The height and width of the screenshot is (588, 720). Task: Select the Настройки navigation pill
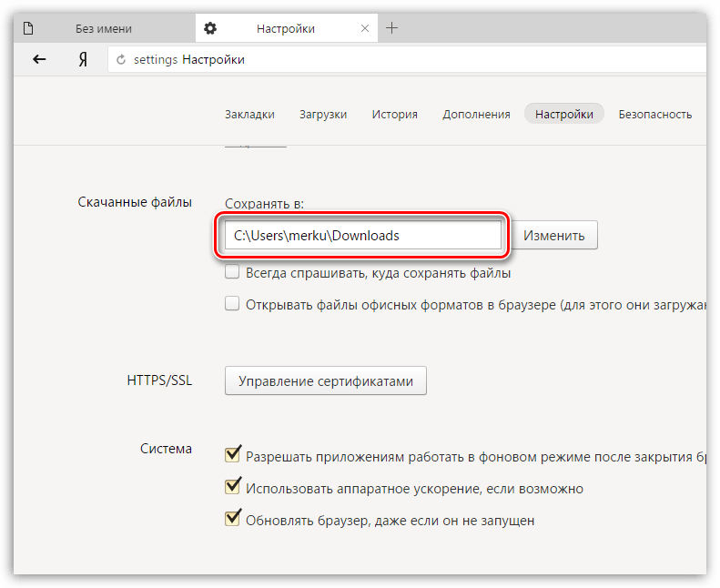(x=563, y=114)
